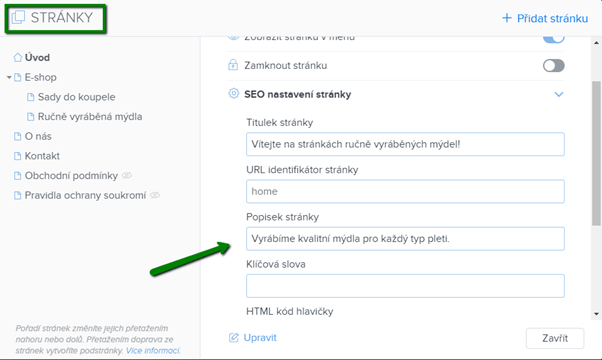Click the home icon beside Úvod
The height and width of the screenshot is (360, 602).
[x=18, y=58]
